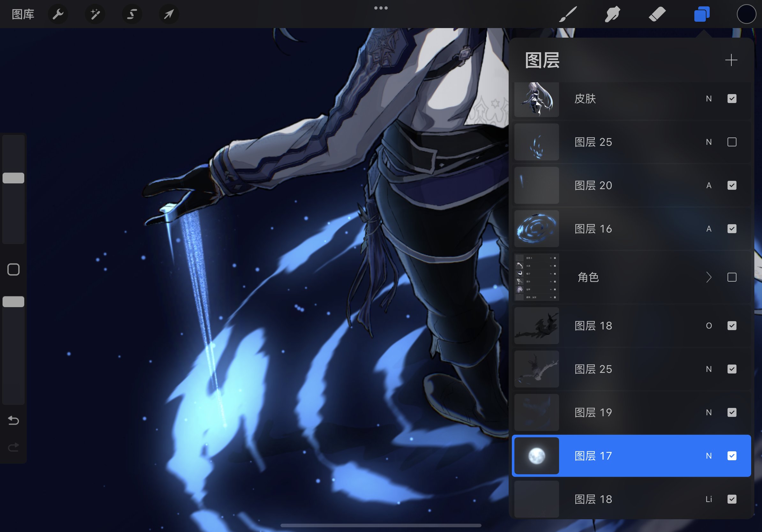
Task: Tap the 角色 group thumbnail
Action: (x=537, y=277)
